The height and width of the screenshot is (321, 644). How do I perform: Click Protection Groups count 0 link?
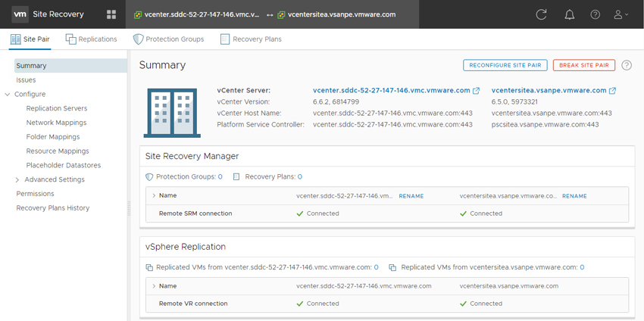click(x=220, y=177)
